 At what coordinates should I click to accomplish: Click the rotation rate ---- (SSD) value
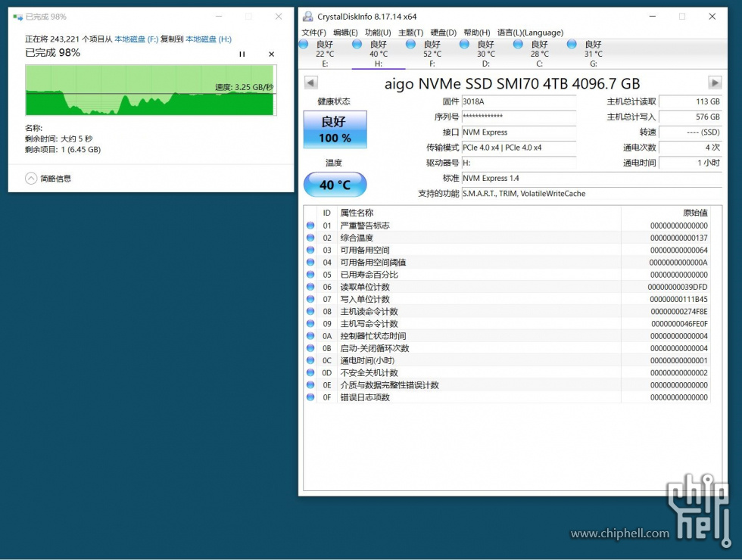691,132
